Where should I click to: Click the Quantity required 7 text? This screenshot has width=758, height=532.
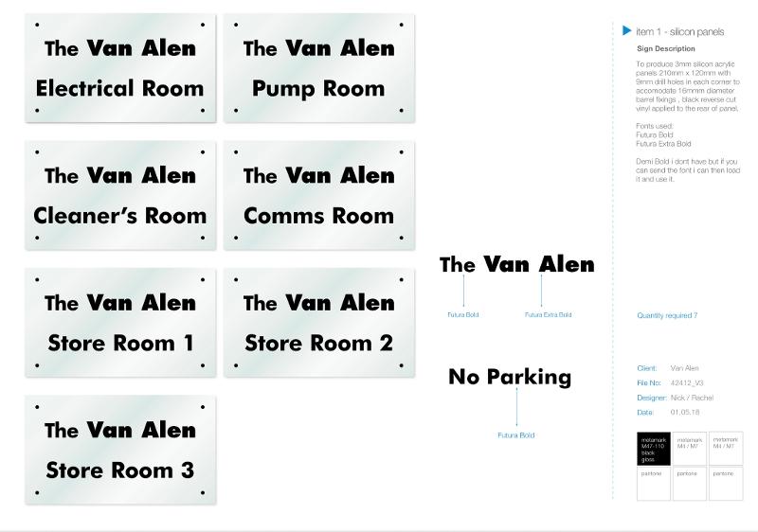pyautogui.click(x=667, y=315)
